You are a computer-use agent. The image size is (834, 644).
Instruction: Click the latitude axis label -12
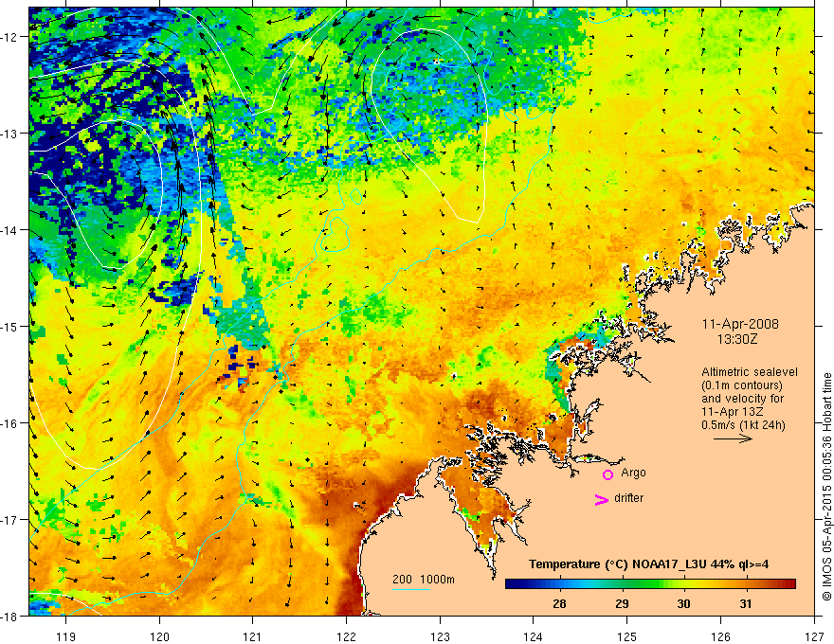point(10,37)
